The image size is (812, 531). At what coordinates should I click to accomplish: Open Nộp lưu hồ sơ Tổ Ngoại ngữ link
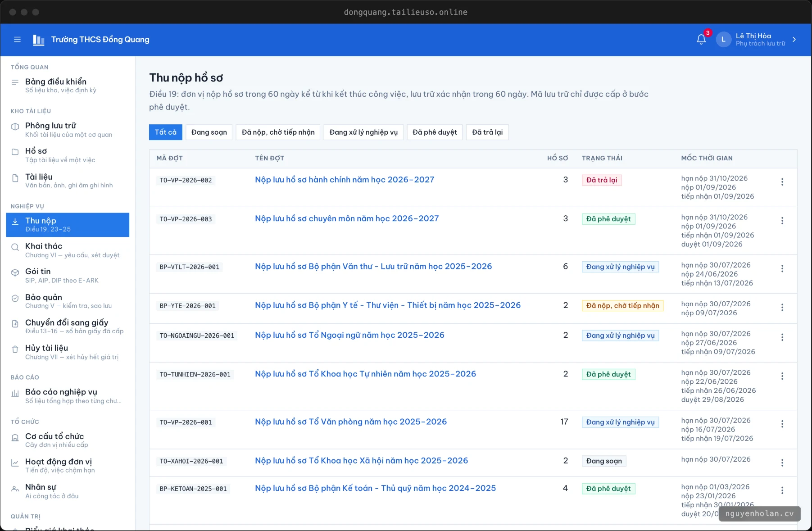(x=349, y=335)
